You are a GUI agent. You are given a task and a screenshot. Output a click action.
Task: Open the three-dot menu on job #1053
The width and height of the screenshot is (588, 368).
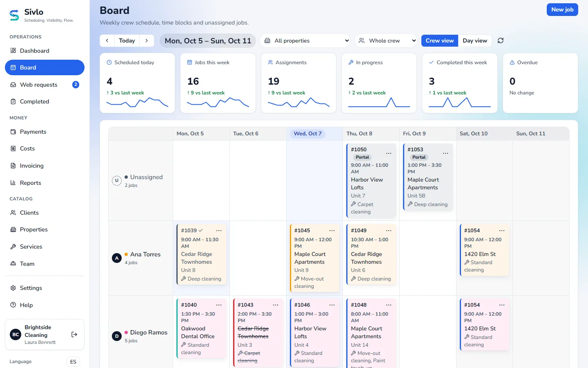445,153
